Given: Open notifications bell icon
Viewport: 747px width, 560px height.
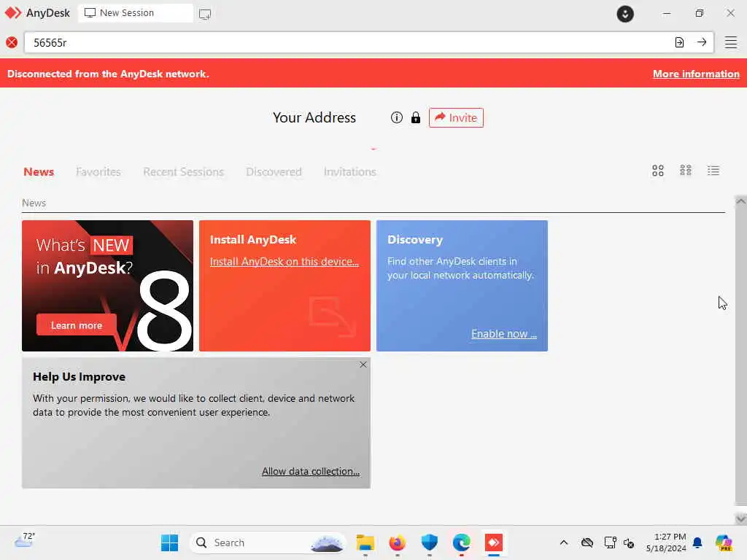Looking at the screenshot, I should click(x=697, y=542).
